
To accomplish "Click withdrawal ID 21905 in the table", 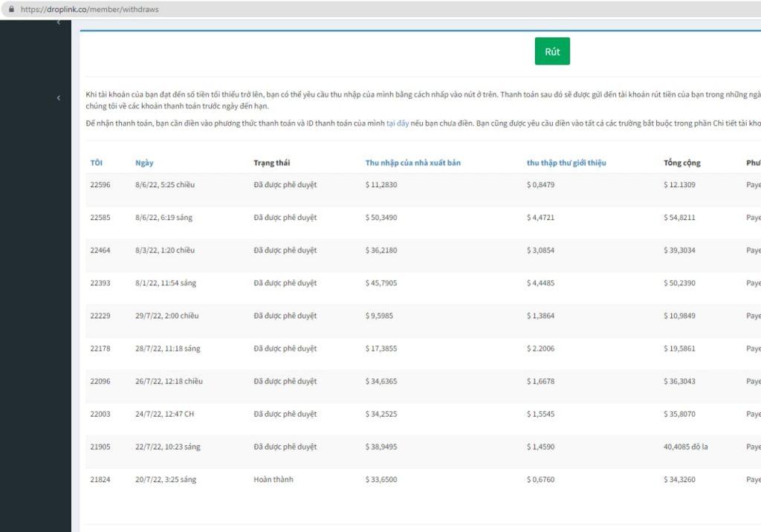I will click(x=99, y=447).
